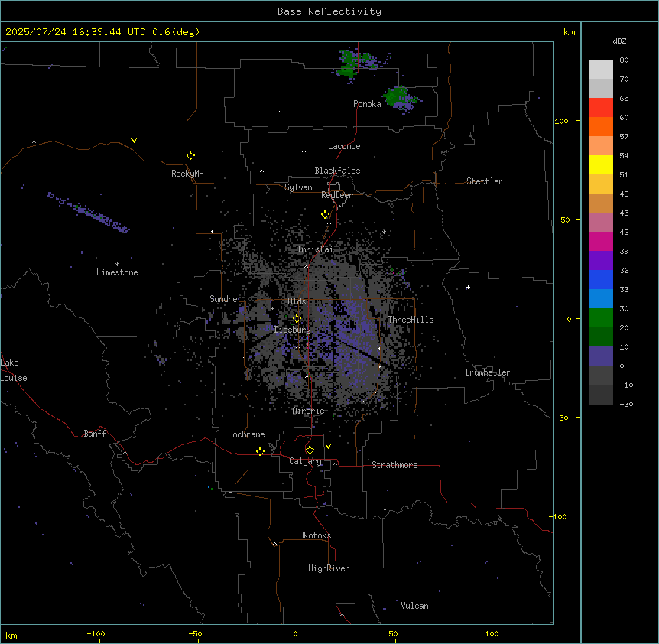The width and height of the screenshot is (659, 644).
Task: Click the white plus marker west of Drumheller
Action: (468, 287)
